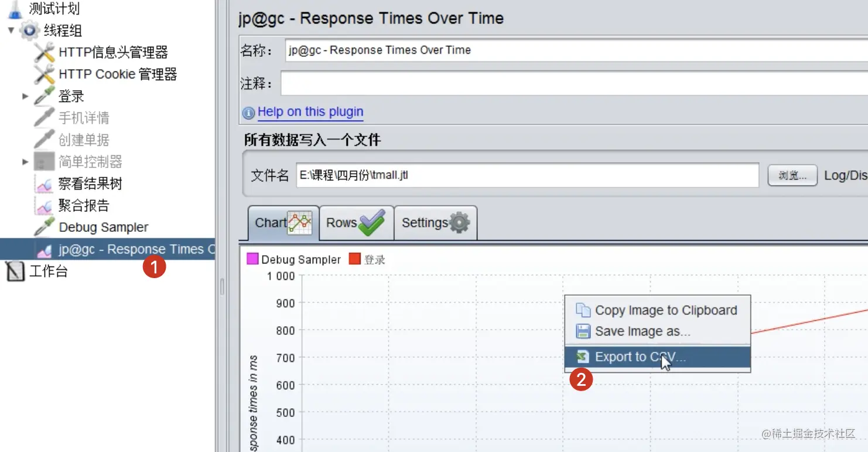Click the HTTP Cookie 管理器 tools icon

[45, 74]
